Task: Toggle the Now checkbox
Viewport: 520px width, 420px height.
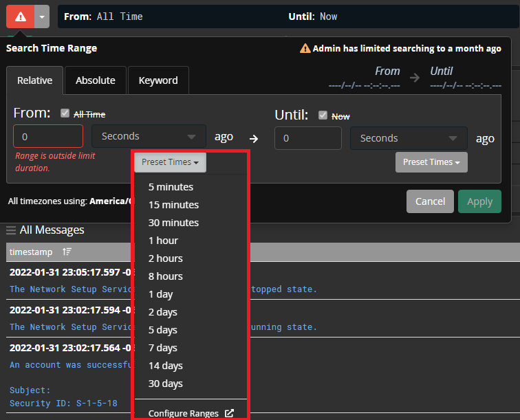Action: pos(323,115)
